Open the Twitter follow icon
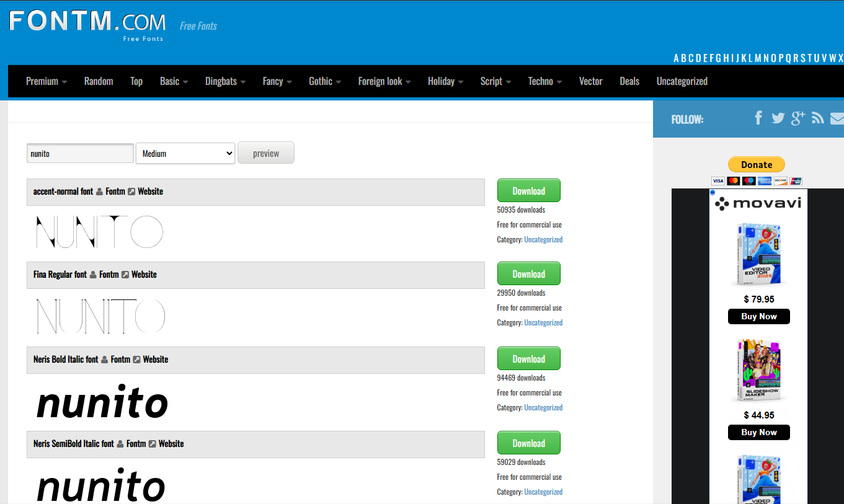The height and width of the screenshot is (504, 844). pos(778,118)
